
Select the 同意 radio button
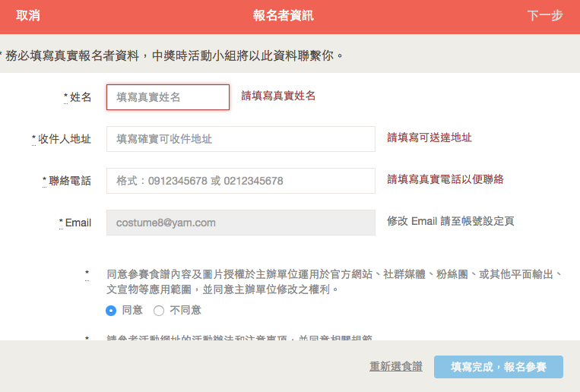pos(111,310)
